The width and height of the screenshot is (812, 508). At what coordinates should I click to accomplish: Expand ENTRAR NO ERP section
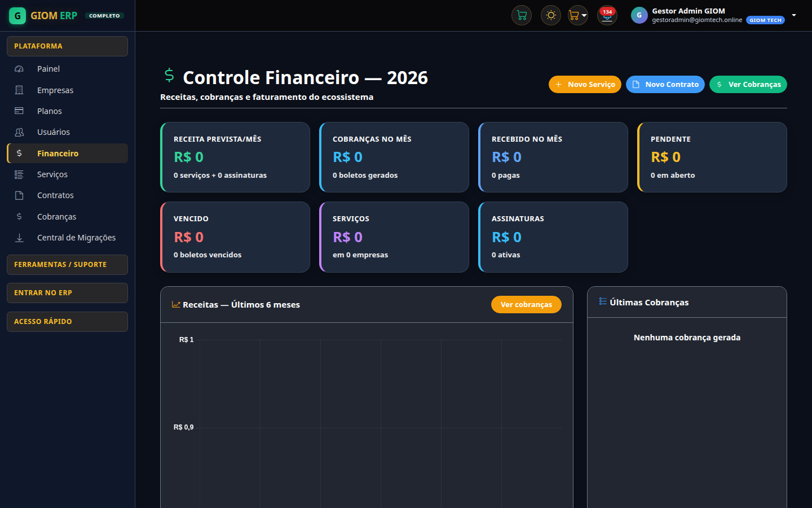(x=67, y=293)
